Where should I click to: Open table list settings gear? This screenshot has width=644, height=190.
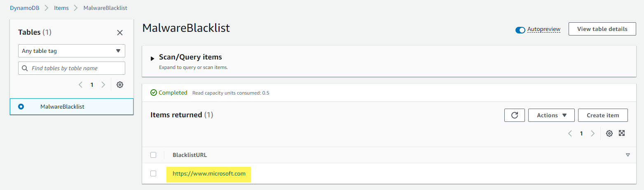pyautogui.click(x=120, y=85)
